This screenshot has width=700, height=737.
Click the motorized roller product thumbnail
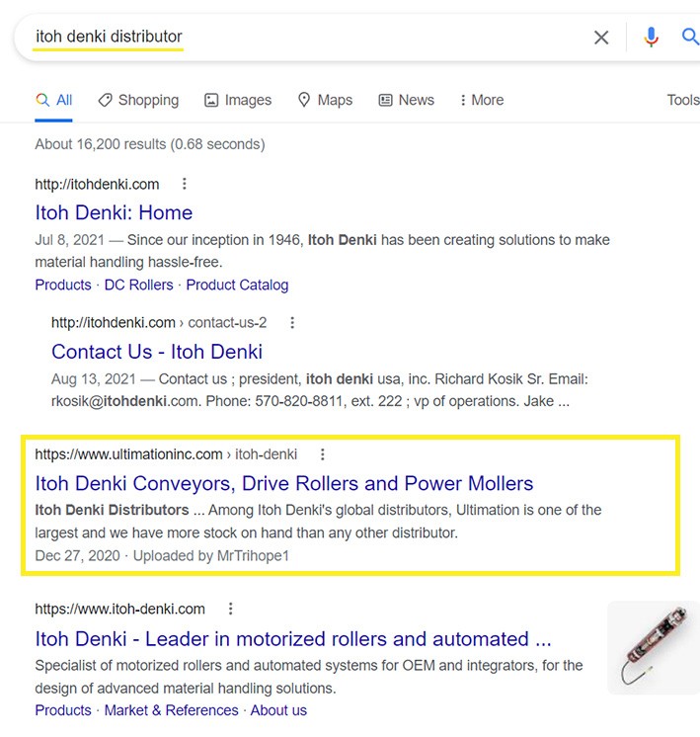click(653, 646)
